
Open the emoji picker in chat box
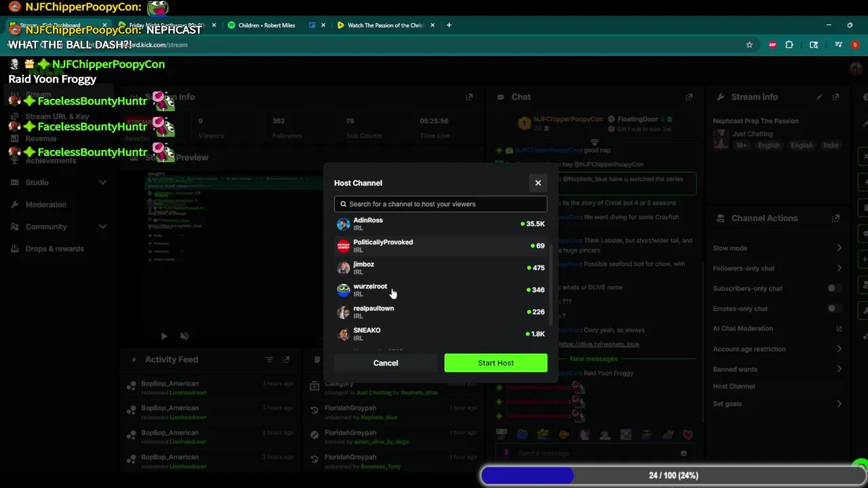click(684, 453)
